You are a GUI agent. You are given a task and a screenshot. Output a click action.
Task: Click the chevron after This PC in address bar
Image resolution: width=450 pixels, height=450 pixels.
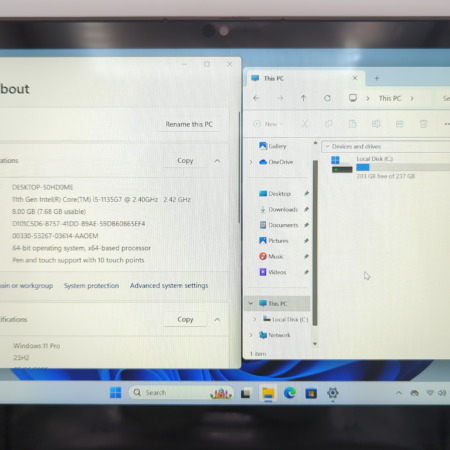pos(412,98)
